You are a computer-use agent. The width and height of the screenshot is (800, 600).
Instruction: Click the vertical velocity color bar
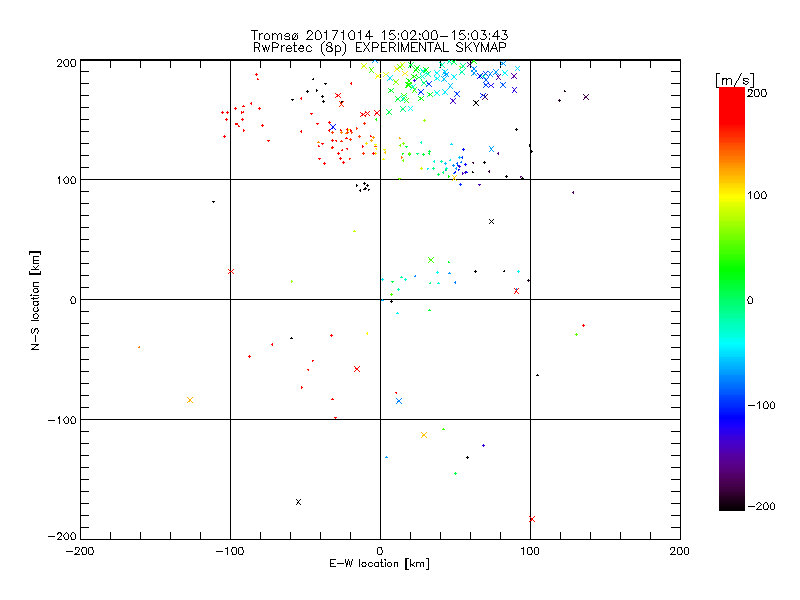coord(732,299)
